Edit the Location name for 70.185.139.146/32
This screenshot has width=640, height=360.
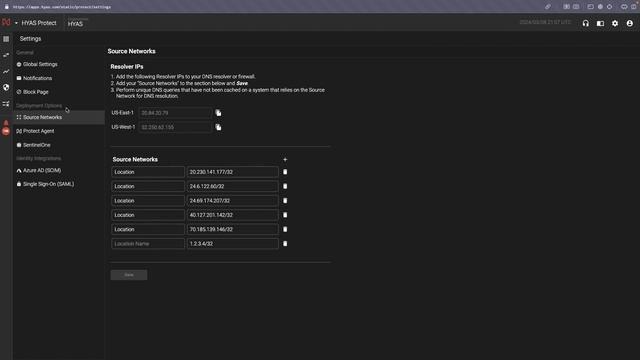148,229
